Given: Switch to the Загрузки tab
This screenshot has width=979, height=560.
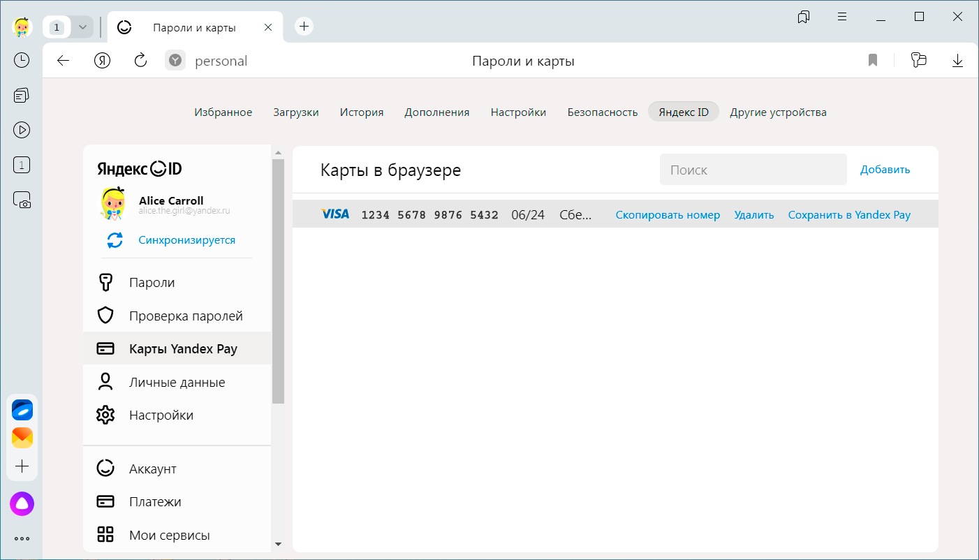Looking at the screenshot, I should 296,112.
